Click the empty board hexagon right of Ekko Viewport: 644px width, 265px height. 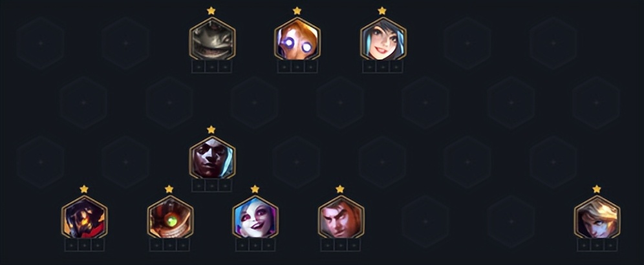pos(296,162)
